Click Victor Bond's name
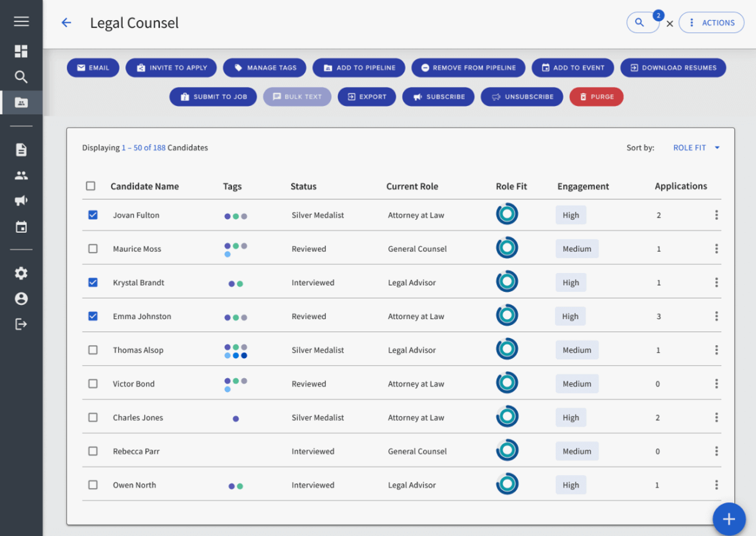This screenshot has width=756, height=536. pyautogui.click(x=134, y=384)
